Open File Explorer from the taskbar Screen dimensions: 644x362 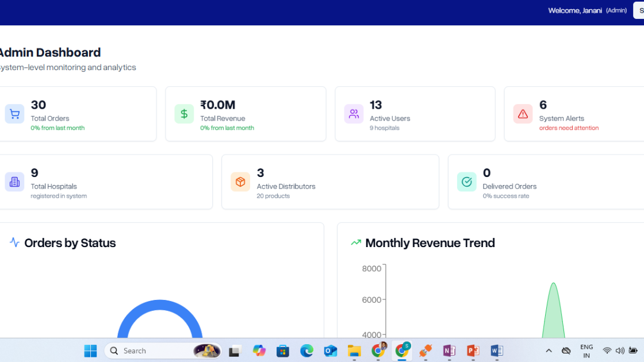click(x=354, y=351)
